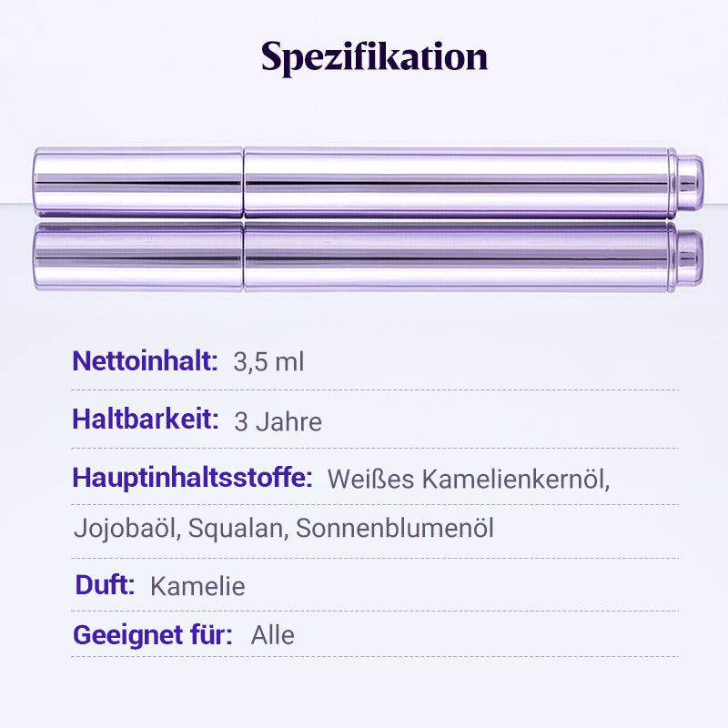Click the reflected pen's rounded end tip
This screenshot has width=728, height=728.
click(690, 257)
